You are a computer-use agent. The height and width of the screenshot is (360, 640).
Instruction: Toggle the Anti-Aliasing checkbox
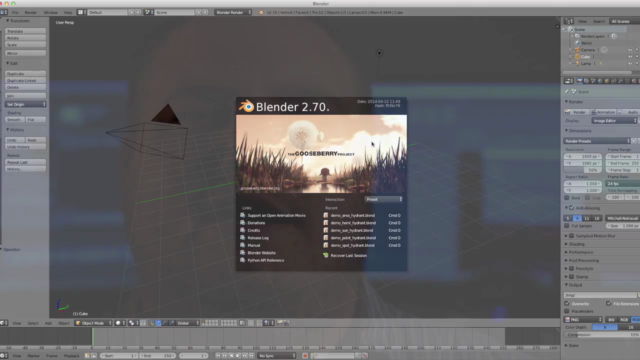572,208
